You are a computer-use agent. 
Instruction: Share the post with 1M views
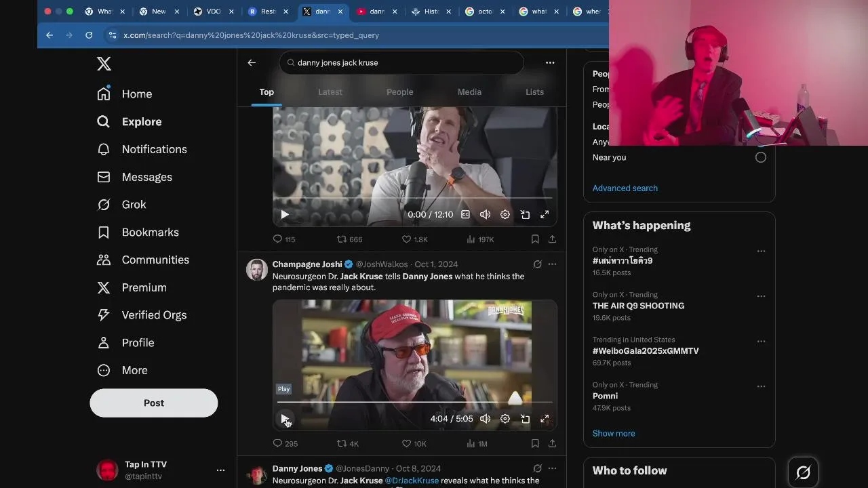tap(552, 444)
